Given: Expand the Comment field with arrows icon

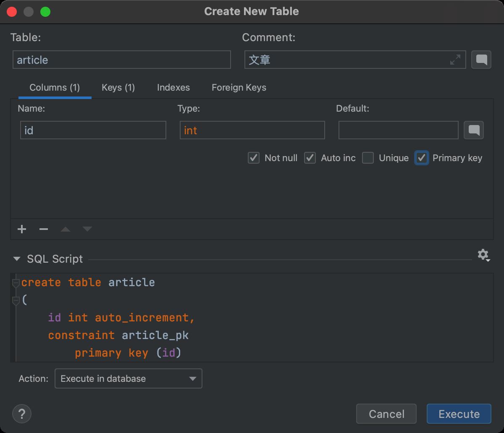Looking at the screenshot, I should click(455, 60).
